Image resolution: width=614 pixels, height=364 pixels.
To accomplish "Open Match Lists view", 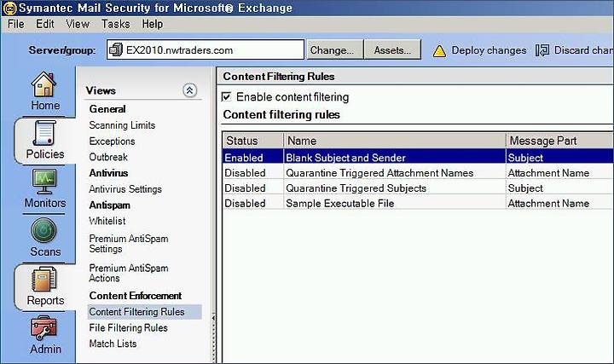I will pyautogui.click(x=113, y=344).
